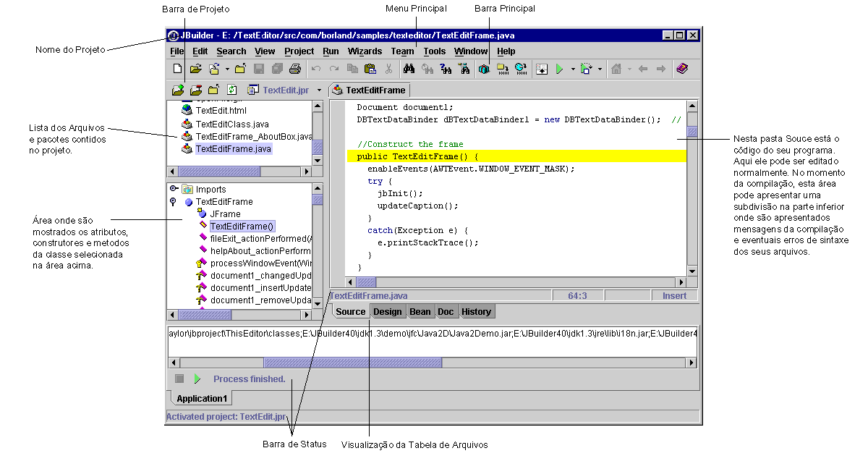This screenshot has width=868, height=469.
Task: Open the Reopen icon dropdown arrow
Action: 227,69
